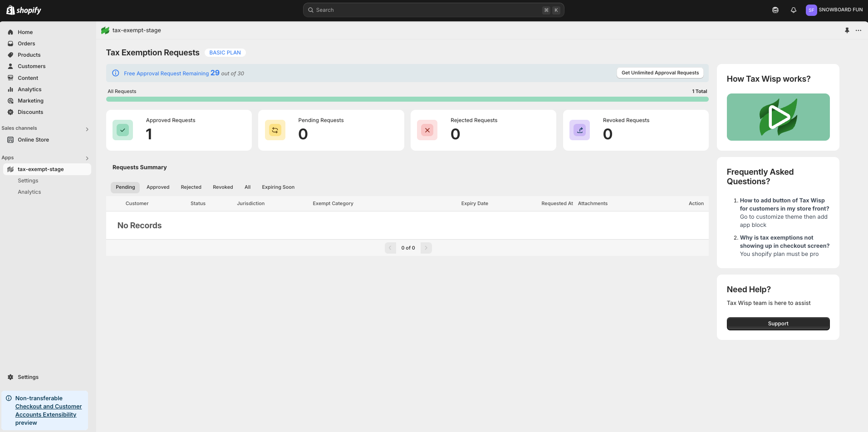Switch to the Approved tab
868x432 pixels.
tap(158, 187)
